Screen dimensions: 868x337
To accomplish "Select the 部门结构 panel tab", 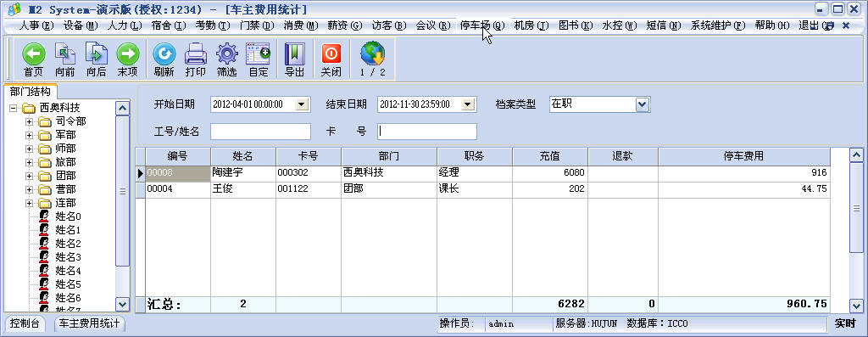I will coord(30,92).
